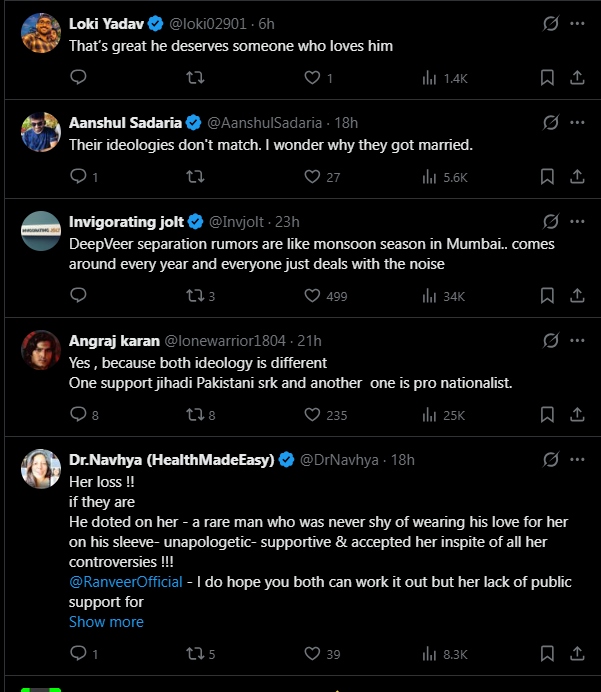Share Dr.Navhya's tweet
The width and height of the screenshot is (601, 692).
pyautogui.click(x=577, y=653)
